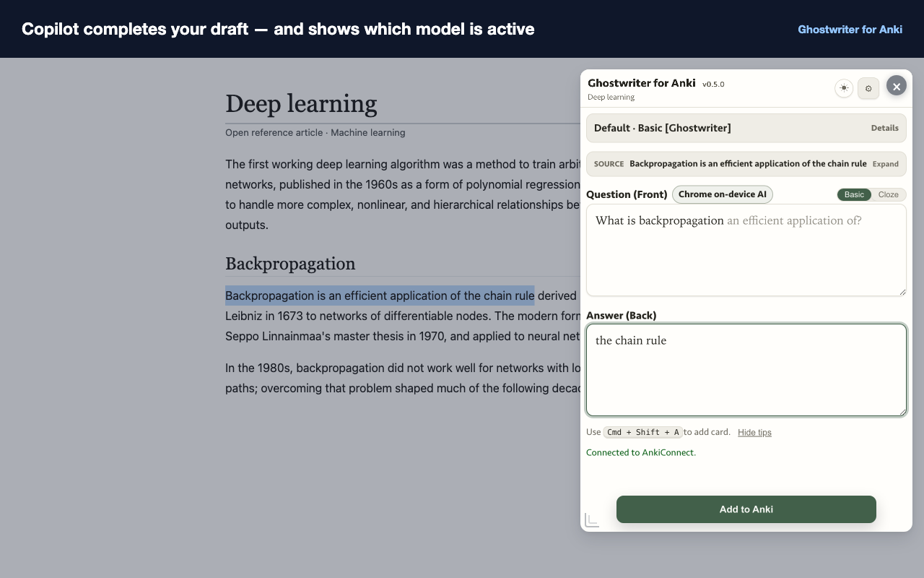The height and width of the screenshot is (578, 924).
Task: Click the 'Ghostwriter for Anki' panel title
Action: coord(642,83)
